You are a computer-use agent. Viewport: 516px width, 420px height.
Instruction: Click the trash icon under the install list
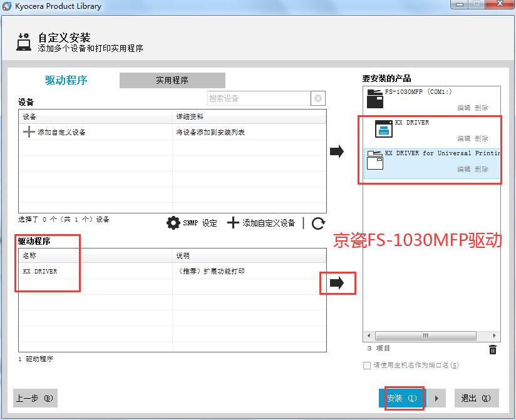coord(493,349)
